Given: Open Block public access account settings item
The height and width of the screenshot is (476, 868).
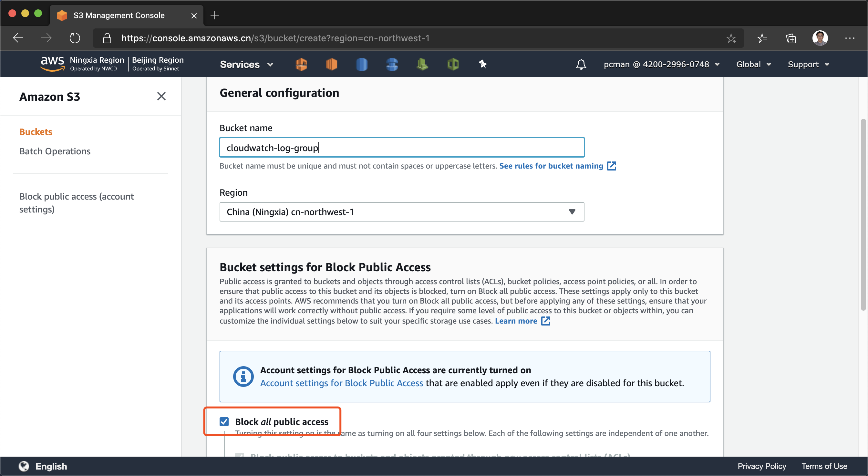Looking at the screenshot, I should coord(77,203).
